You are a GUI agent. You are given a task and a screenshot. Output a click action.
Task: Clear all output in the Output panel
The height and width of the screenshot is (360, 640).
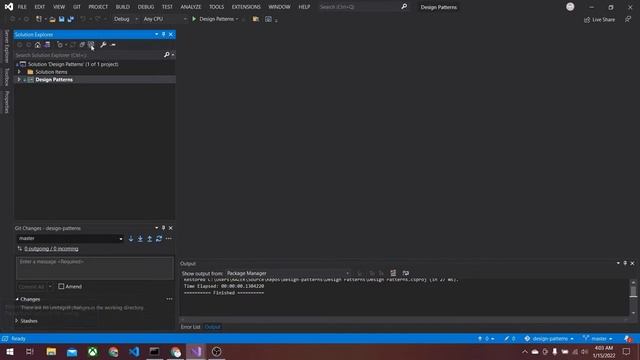[x=393, y=273]
